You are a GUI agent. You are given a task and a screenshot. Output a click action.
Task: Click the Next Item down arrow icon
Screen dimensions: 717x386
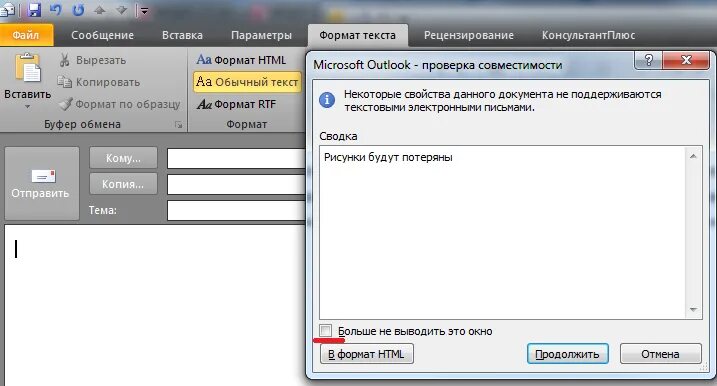pos(121,10)
